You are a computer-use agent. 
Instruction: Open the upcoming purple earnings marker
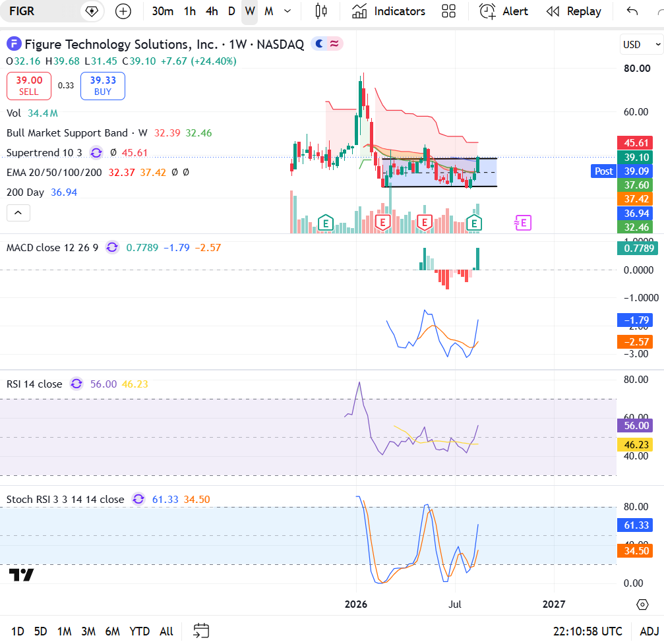tap(523, 223)
